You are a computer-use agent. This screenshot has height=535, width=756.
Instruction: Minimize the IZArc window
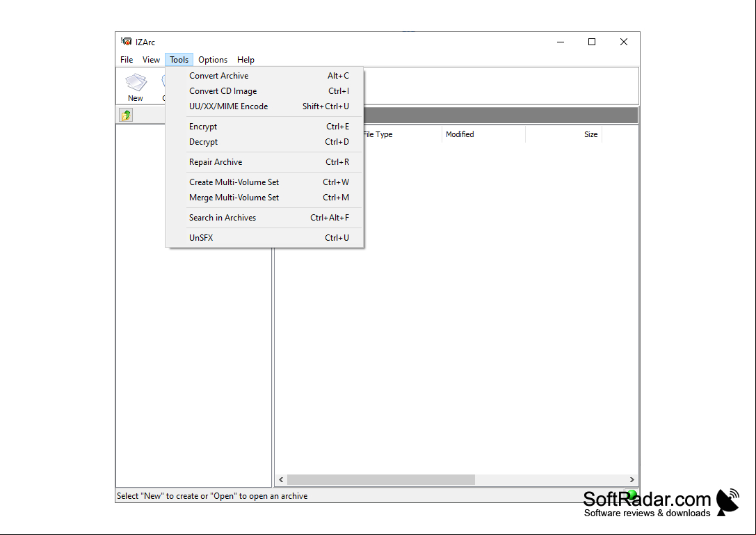click(561, 42)
